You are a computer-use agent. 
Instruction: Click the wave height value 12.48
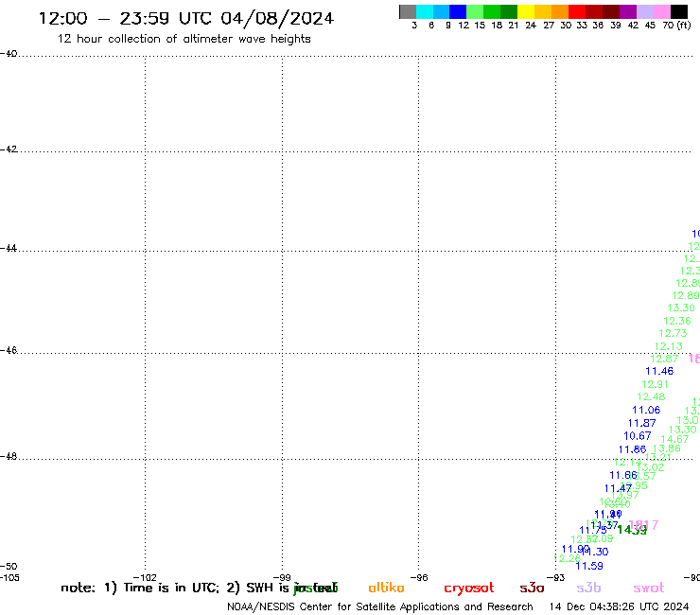pyautogui.click(x=651, y=397)
